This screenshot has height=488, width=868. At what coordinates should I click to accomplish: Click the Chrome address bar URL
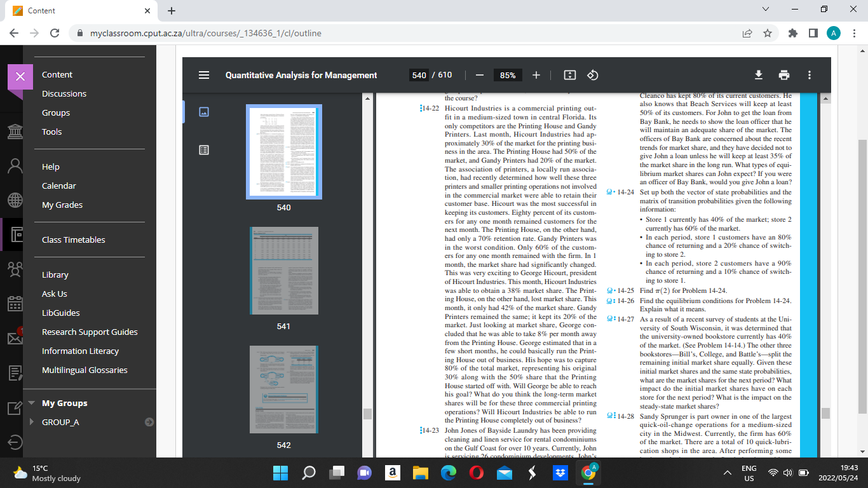click(x=205, y=33)
